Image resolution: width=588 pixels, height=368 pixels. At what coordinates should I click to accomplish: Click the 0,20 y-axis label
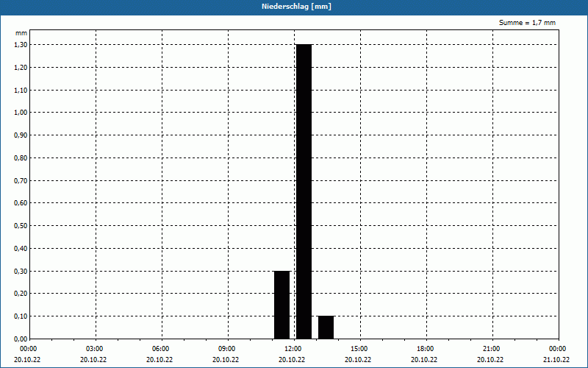(x=21, y=294)
